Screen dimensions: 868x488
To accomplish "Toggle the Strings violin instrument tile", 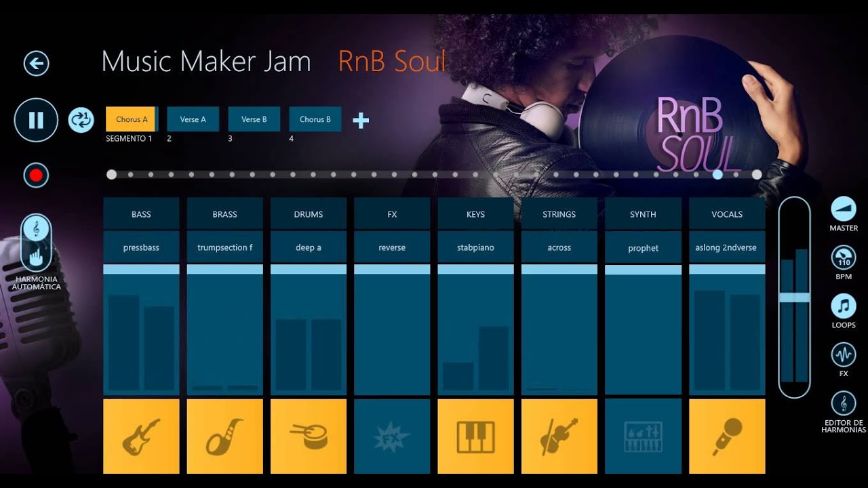I will [559, 436].
